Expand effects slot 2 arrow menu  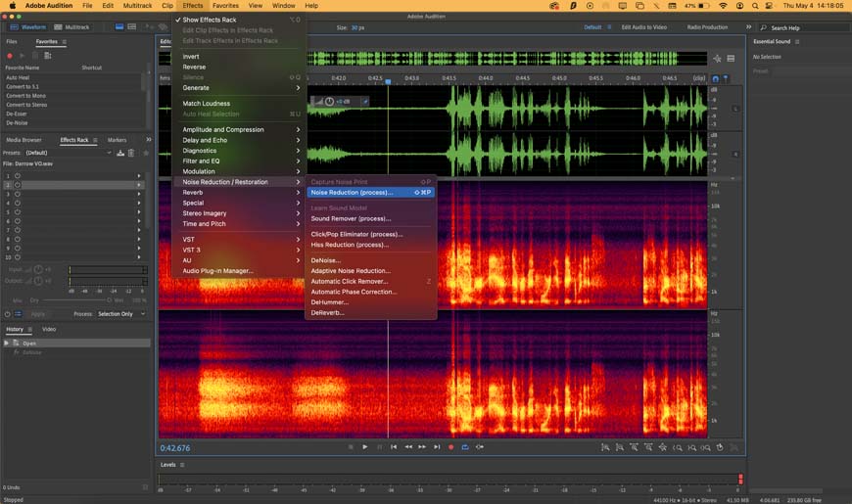click(139, 185)
